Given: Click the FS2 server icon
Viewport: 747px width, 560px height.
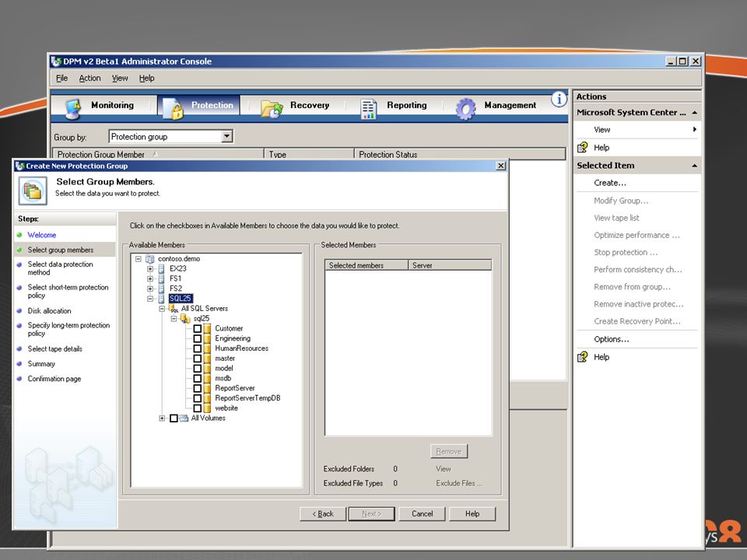Looking at the screenshot, I should coord(161,289).
